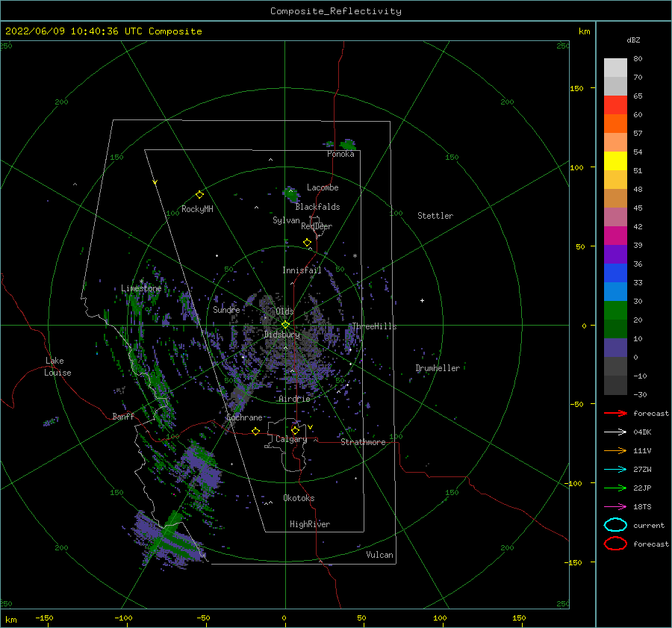672x628 pixels.
Task: Click the dBZ legend heading
Action: (x=633, y=40)
